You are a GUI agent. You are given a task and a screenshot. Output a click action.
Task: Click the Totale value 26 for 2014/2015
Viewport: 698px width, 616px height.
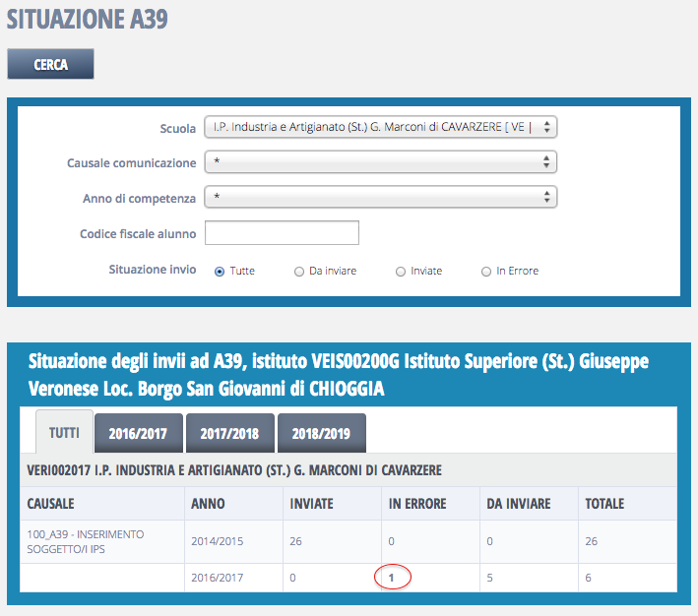pyautogui.click(x=592, y=541)
